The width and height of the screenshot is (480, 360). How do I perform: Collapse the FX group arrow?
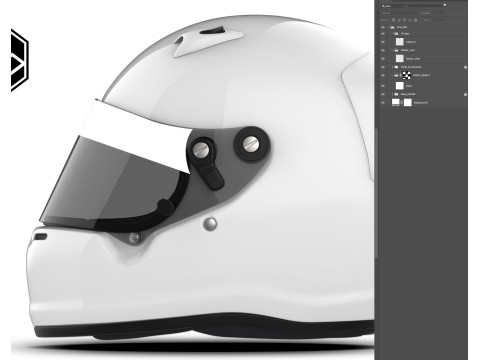click(392, 34)
